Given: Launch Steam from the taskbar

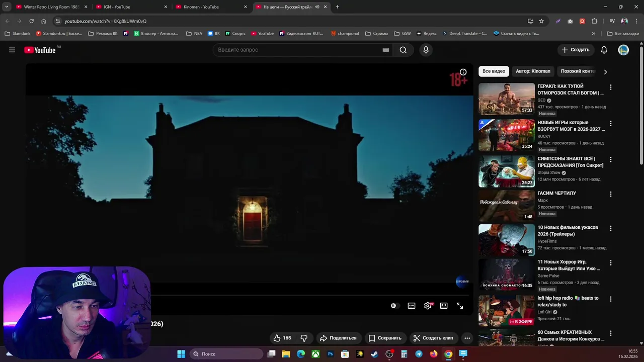Looking at the screenshot, I should (x=374, y=354).
